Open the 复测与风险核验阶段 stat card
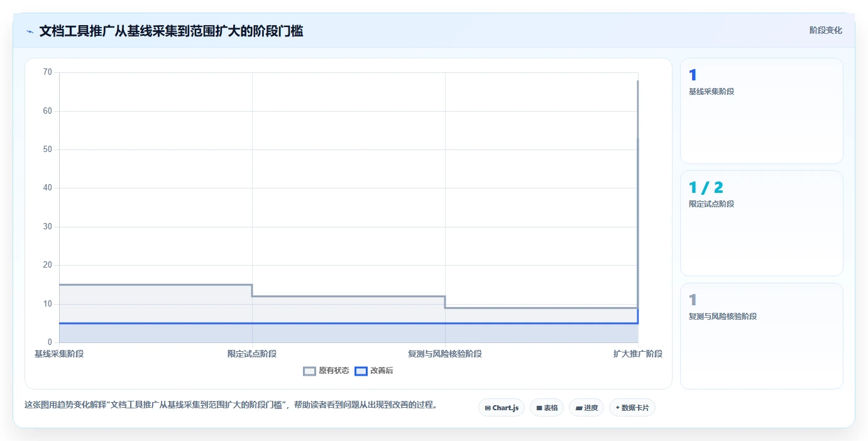 (761, 336)
